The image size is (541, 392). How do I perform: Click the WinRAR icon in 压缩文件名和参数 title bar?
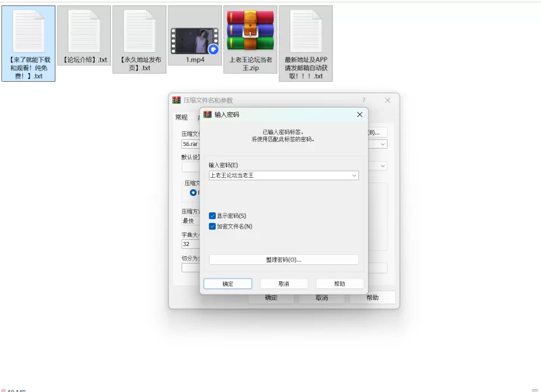pyautogui.click(x=177, y=100)
